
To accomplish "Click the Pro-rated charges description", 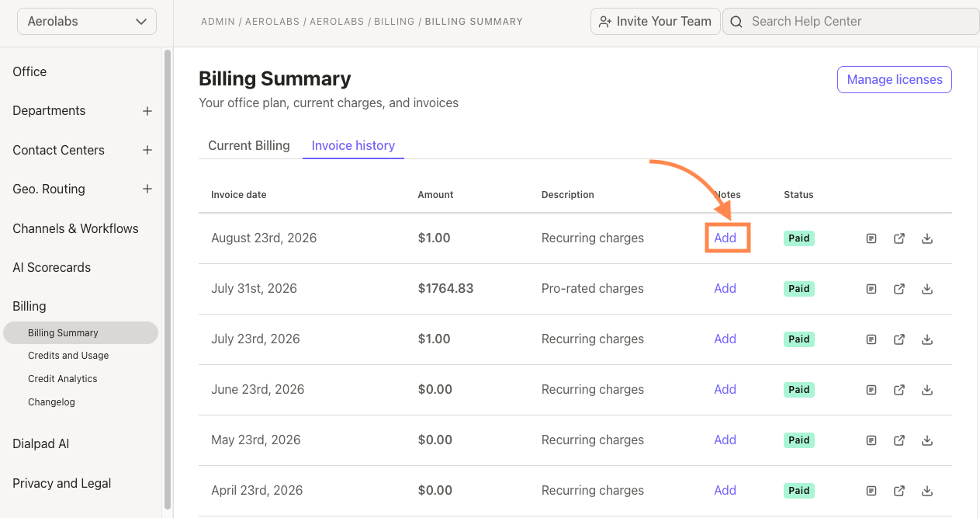I will pos(593,288).
